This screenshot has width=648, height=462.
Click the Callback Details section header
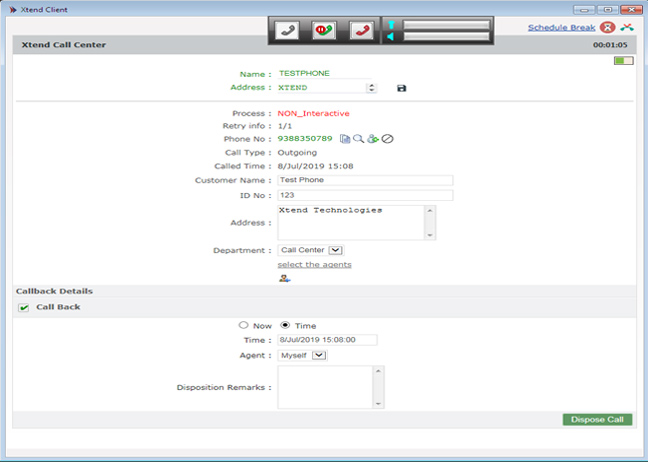[54, 291]
